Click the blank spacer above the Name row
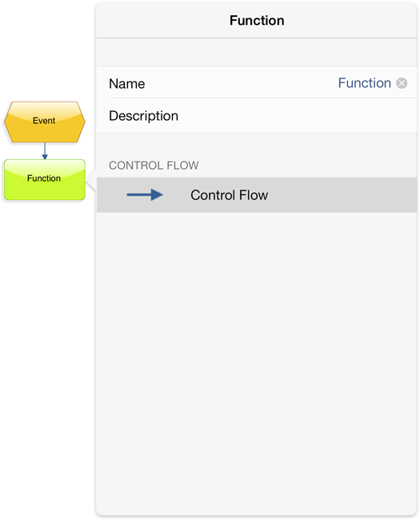The height and width of the screenshot is (520, 420). tap(257, 52)
